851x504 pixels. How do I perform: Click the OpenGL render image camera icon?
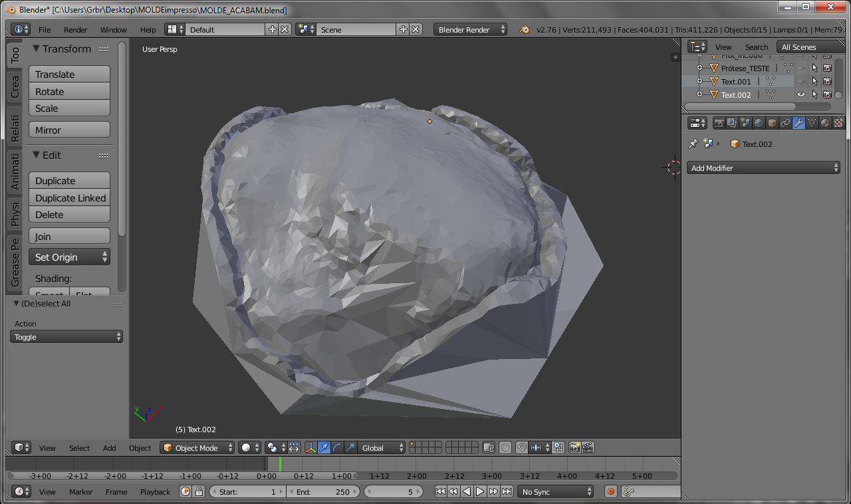575,447
